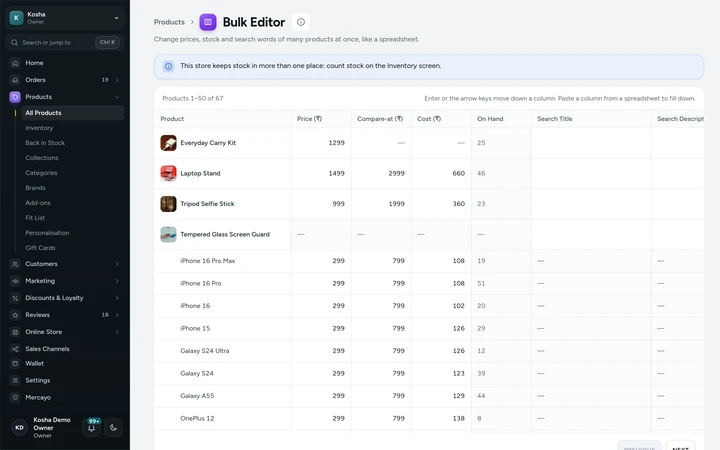Screen dimensions: 720x450
Task: Click the search magnifier icon in sidebar
Action: click(x=15, y=42)
